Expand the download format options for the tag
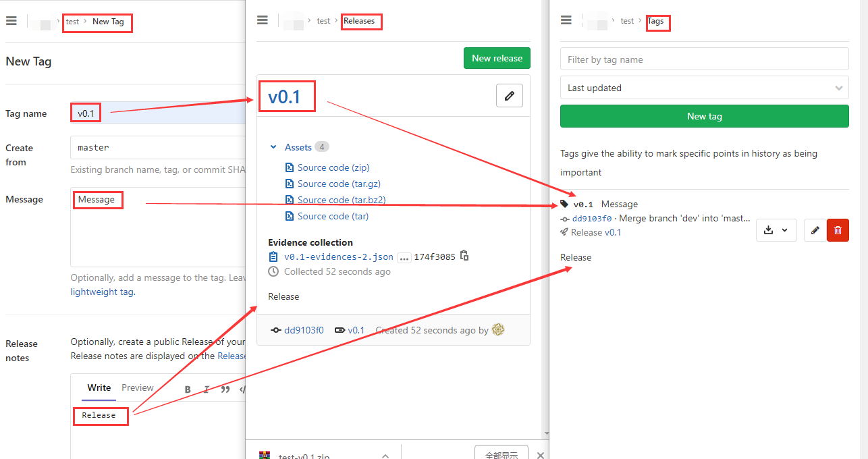Viewport: 868px width, 459px height. coord(785,230)
